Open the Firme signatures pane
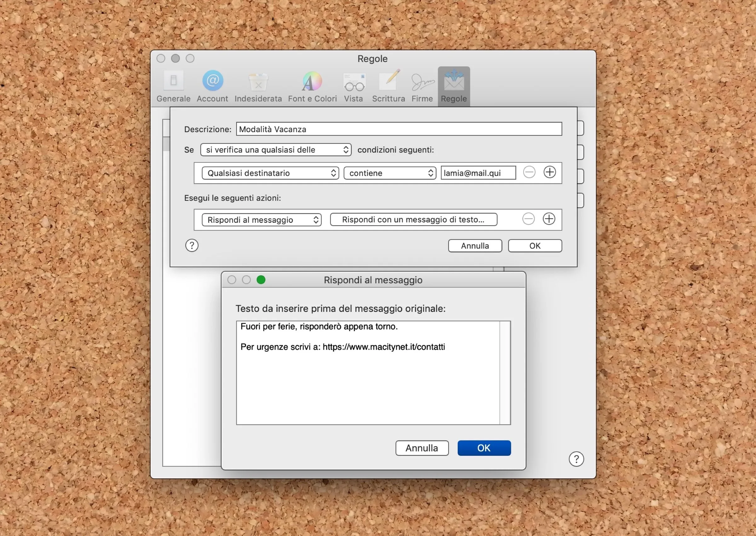This screenshot has height=536, width=756. pos(422,86)
